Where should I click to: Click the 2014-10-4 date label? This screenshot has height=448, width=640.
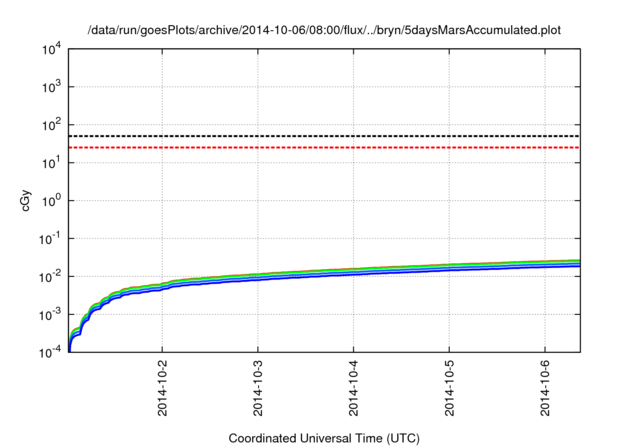click(353, 388)
